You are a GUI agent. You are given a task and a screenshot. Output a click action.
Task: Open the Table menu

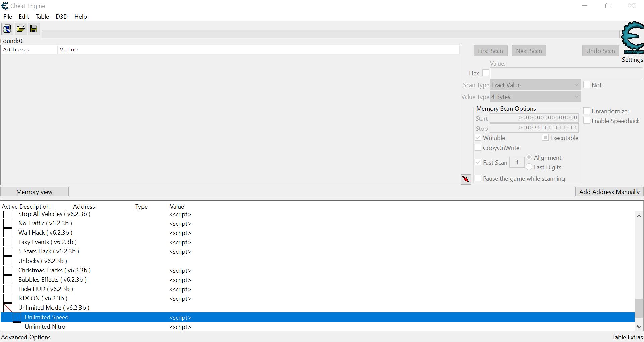coord(42,17)
